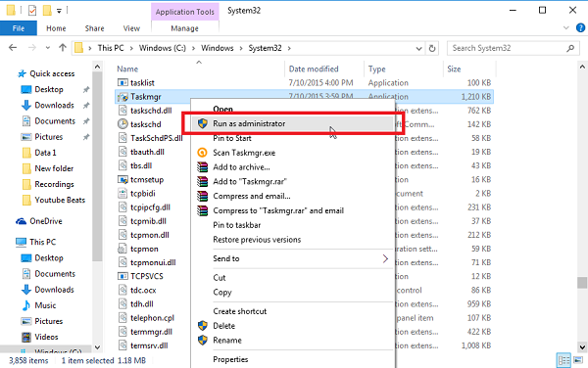Click the Music note icon in sidebar

tap(26, 305)
